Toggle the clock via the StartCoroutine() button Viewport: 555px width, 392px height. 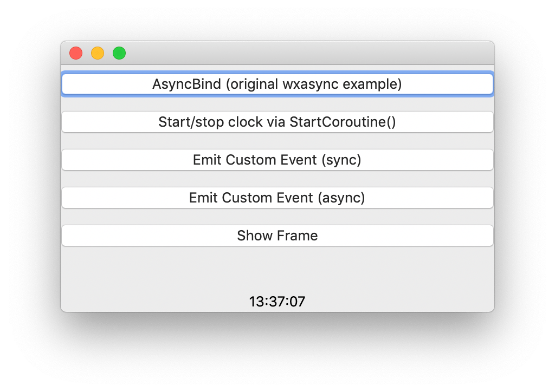click(x=277, y=122)
